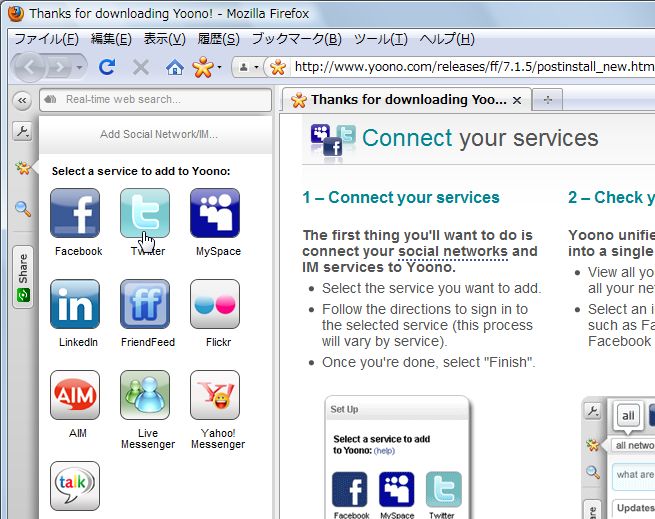Open the identity profile dropdown in toolbar
Image resolution: width=655 pixels, height=519 pixels.
tap(248, 67)
